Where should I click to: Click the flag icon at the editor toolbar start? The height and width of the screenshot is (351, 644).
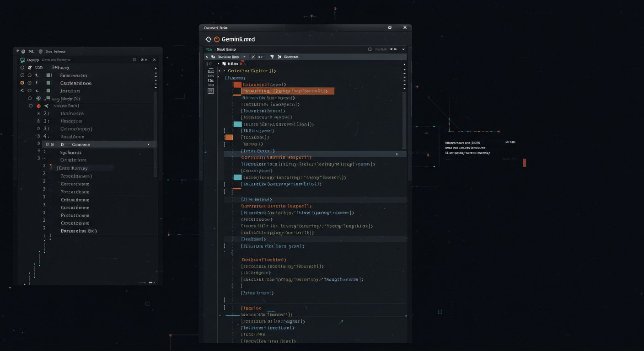[206, 56]
